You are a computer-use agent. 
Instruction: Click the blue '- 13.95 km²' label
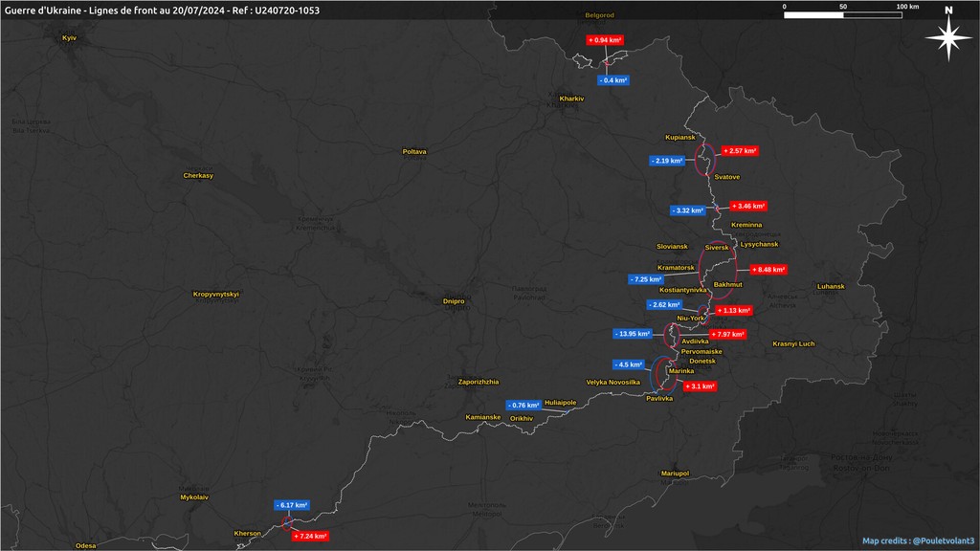633,334
